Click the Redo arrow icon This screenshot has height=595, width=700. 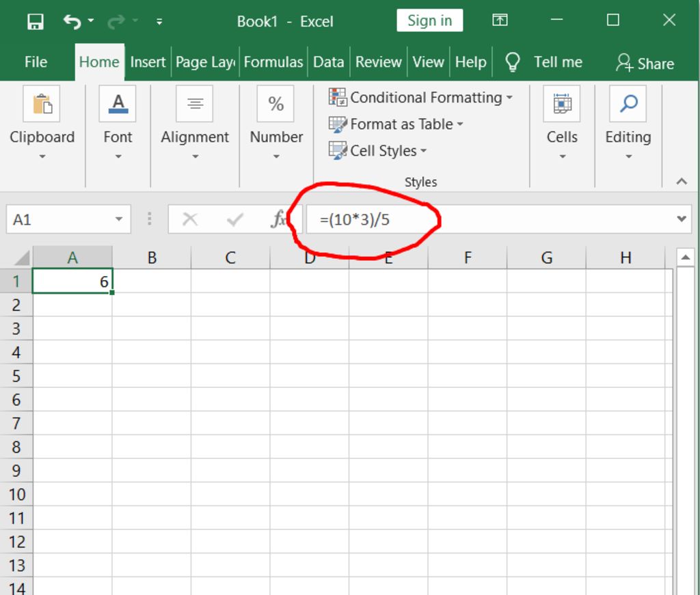click(116, 21)
